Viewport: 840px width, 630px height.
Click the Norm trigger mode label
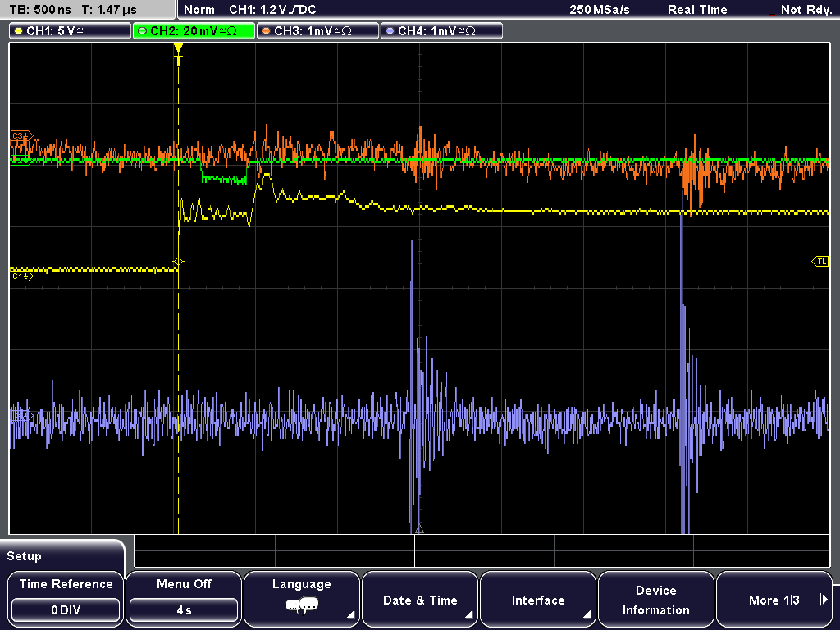click(x=199, y=10)
